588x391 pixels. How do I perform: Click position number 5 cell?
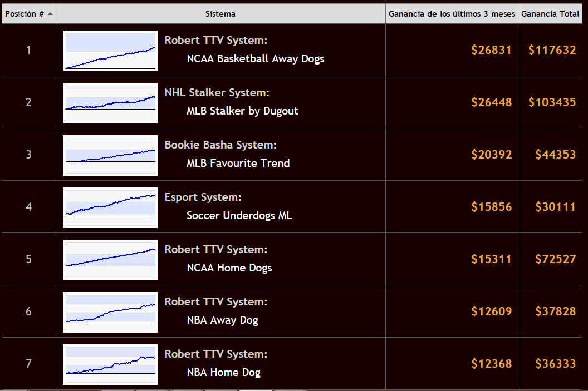point(28,259)
